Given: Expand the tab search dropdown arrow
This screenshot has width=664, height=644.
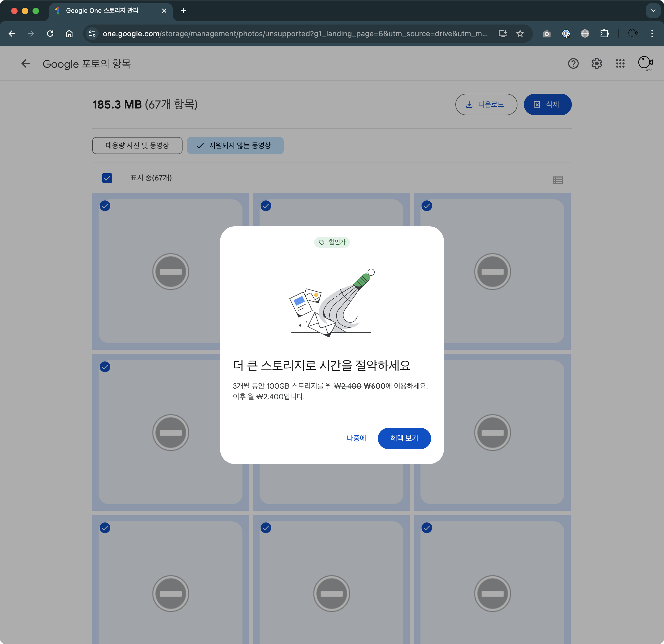Looking at the screenshot, I should [x=653, y=10].
